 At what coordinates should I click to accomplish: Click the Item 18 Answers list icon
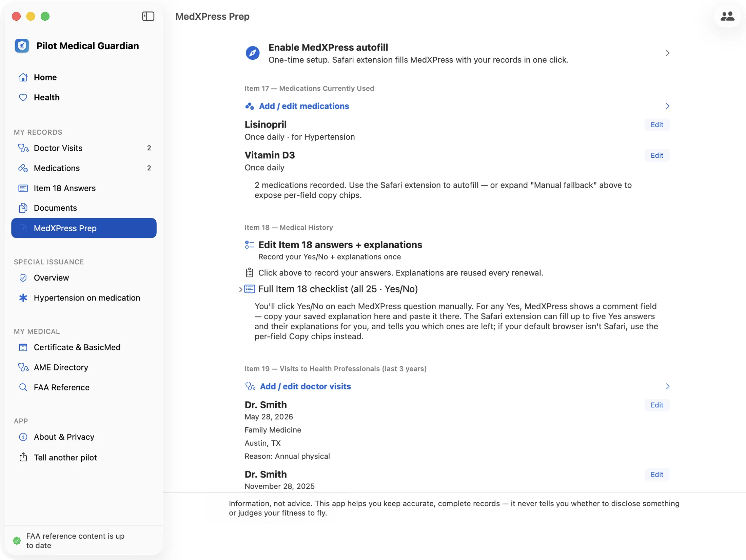pos(23,188)
